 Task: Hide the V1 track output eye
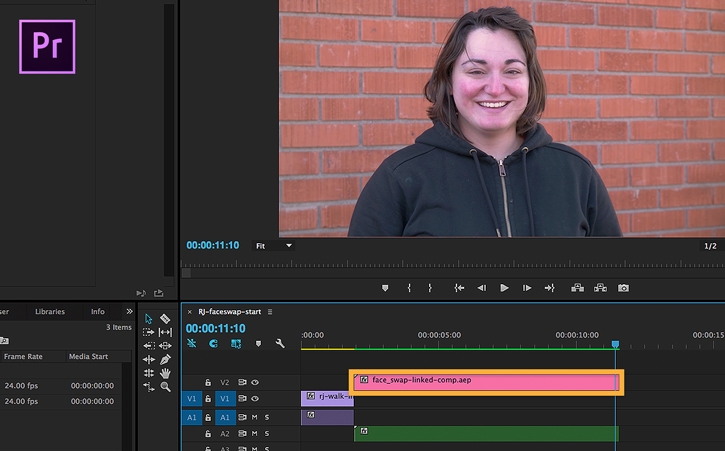pos(255,399)
